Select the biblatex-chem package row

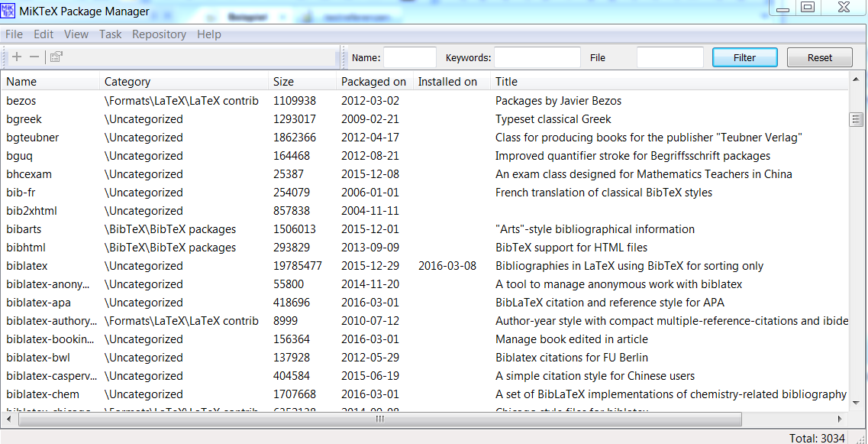pos(425,394)
